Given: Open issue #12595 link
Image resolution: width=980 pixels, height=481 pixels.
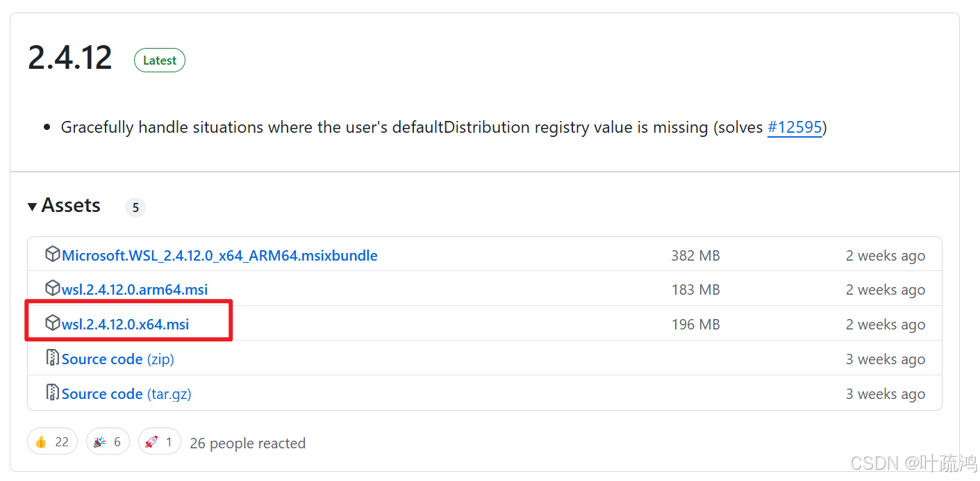Looking at the screenshot, I should [795, 128].
